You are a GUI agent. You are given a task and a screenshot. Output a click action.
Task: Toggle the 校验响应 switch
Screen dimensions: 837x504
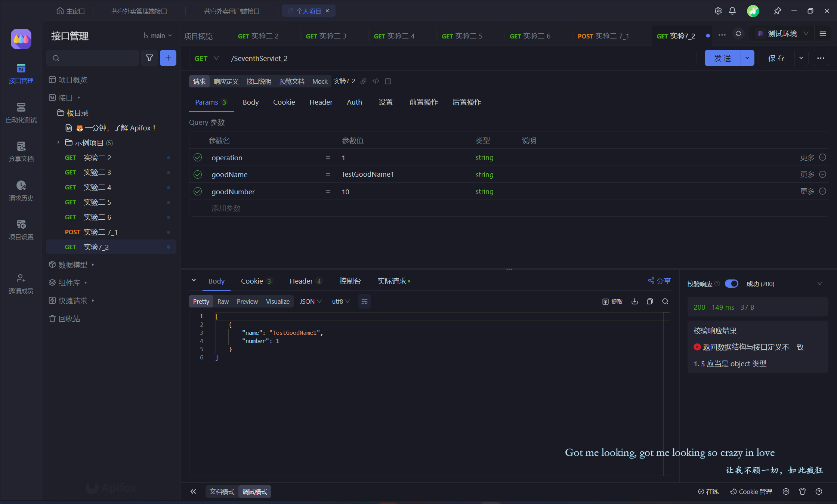pos(731,284)
